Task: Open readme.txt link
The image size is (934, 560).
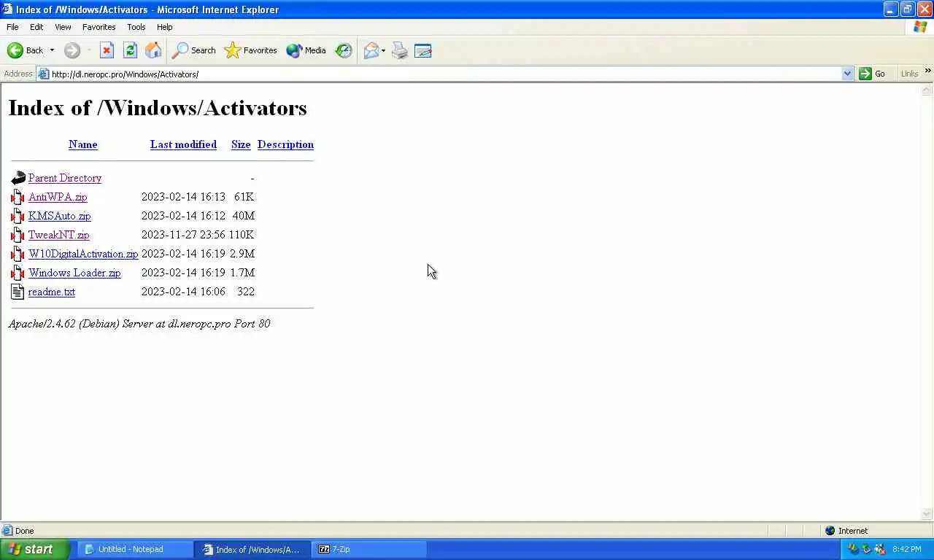Action: pos(52,292)
